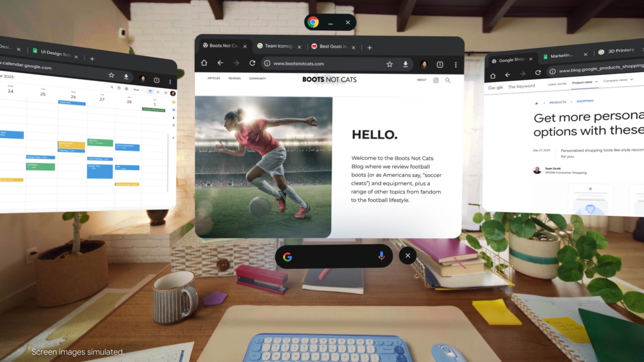Click the search magnifier icon on the blog
Viewport: 644px width, 362px height.
pos(448,79)
